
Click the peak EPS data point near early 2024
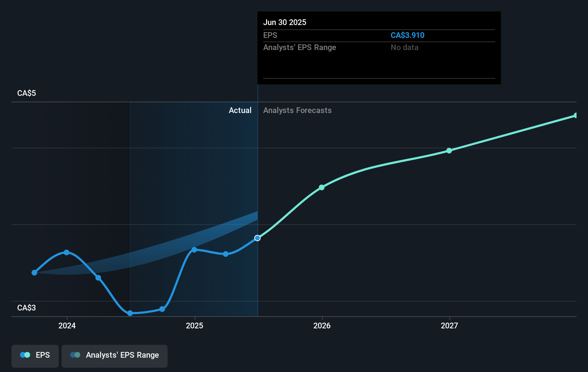(67, 253)
